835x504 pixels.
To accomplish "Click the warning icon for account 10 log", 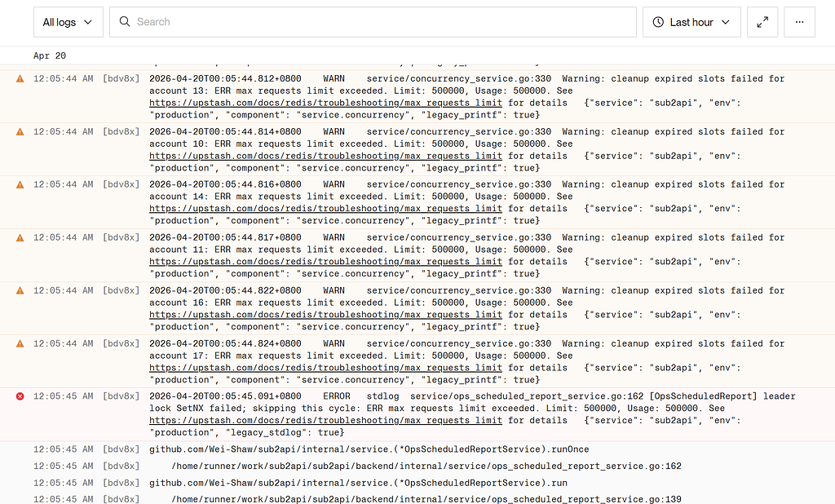I will click(20, 131).
